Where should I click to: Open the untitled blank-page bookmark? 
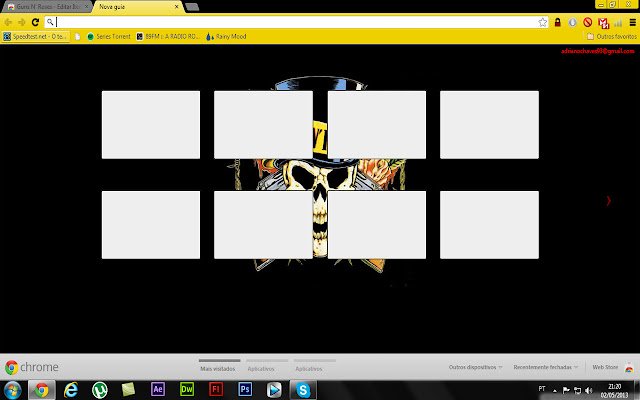tap(78, 36)
